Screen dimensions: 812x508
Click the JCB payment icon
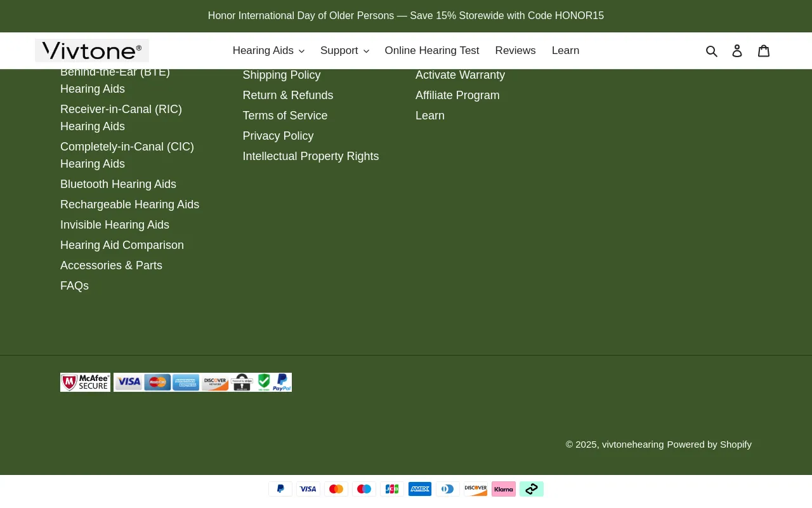point(391,489)
